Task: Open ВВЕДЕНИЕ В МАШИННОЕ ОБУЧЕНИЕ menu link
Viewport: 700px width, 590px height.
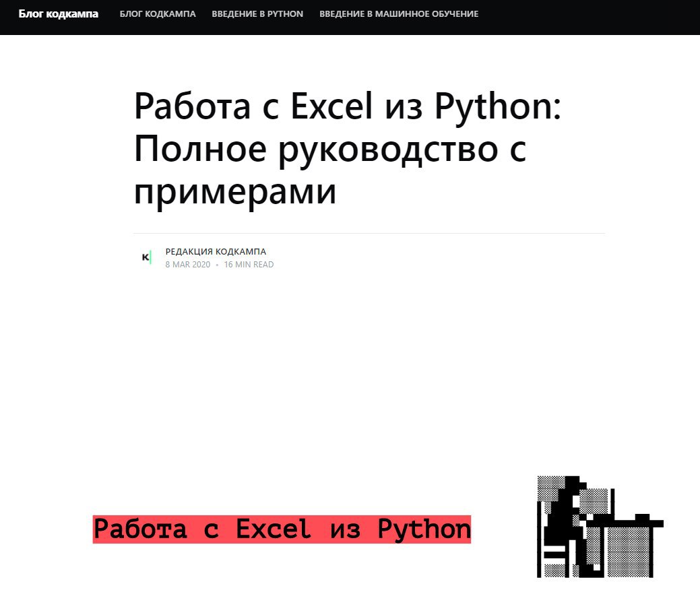Action: [x=399, y=14]
